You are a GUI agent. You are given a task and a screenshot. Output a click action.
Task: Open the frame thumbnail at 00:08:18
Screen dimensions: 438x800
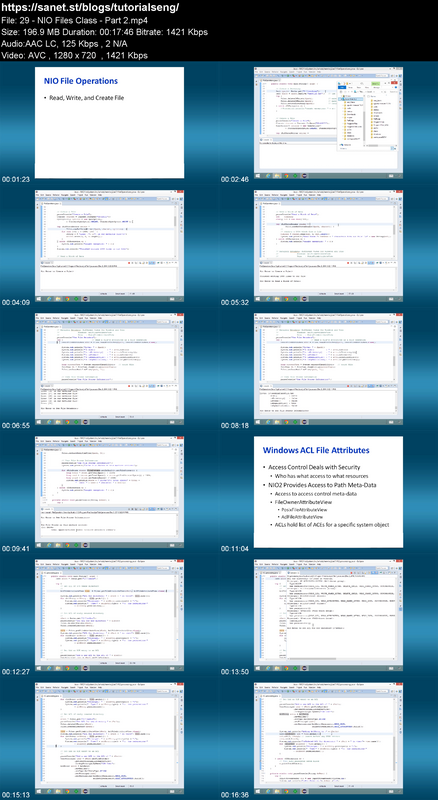[x=328, y=369]
